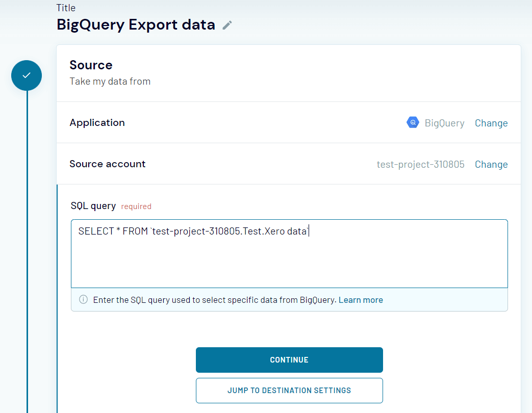Click the SQL query field label
The height and width of the screenshot is (413, 532).
[93, 206]
